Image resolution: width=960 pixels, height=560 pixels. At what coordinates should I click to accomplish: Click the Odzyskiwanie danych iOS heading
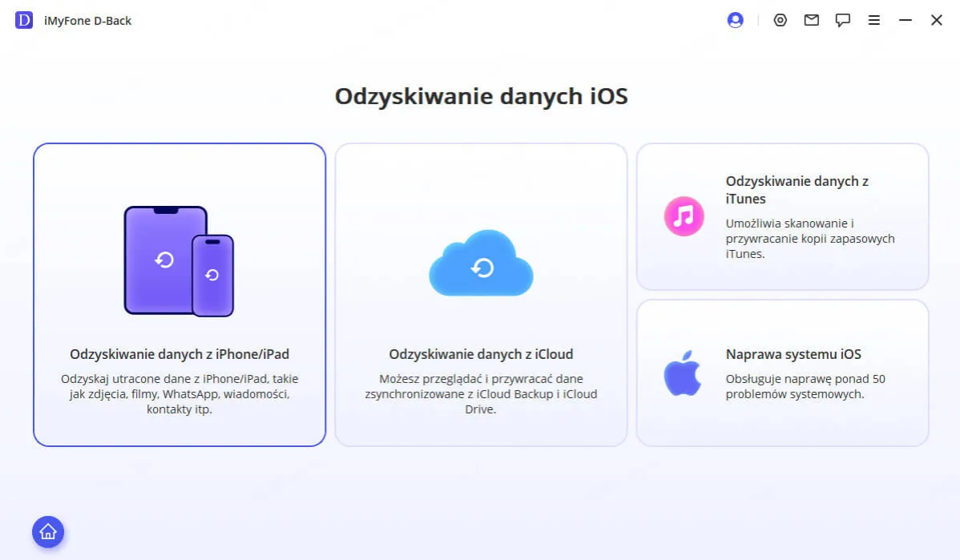pos(480,95)
